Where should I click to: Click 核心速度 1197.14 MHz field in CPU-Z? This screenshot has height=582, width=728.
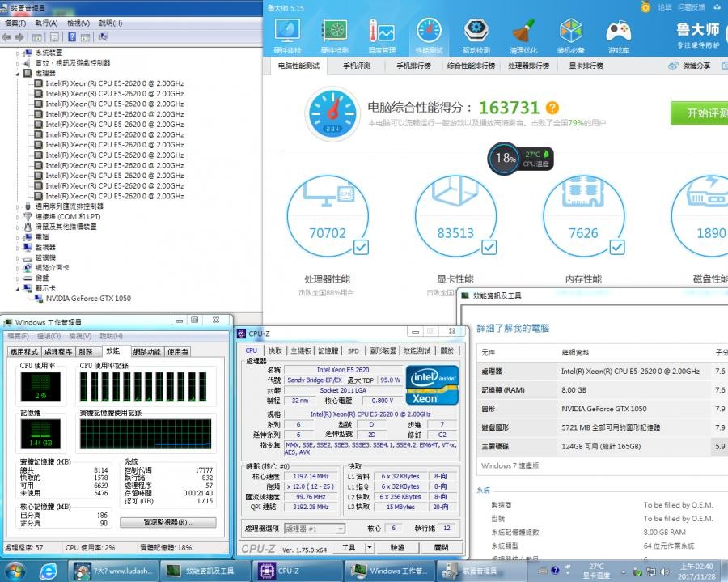(311, 476)
